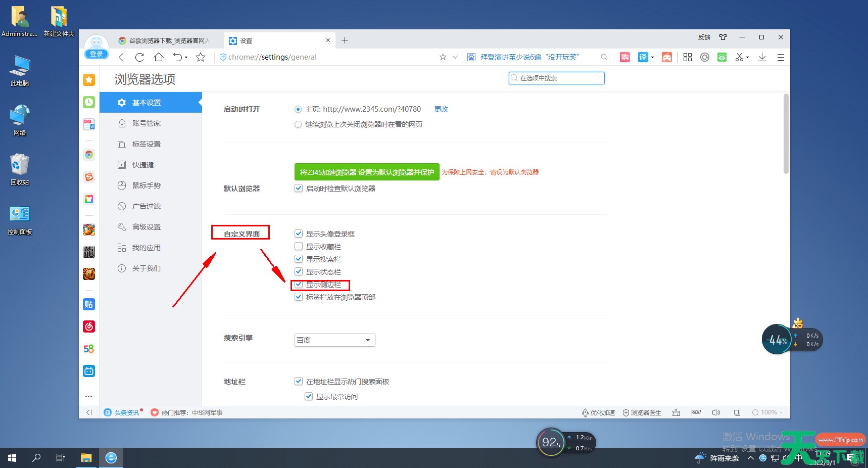Screen dimensions: 868x468
Task: Go back with the browser back arrow
Action: (x=121, y=57)
